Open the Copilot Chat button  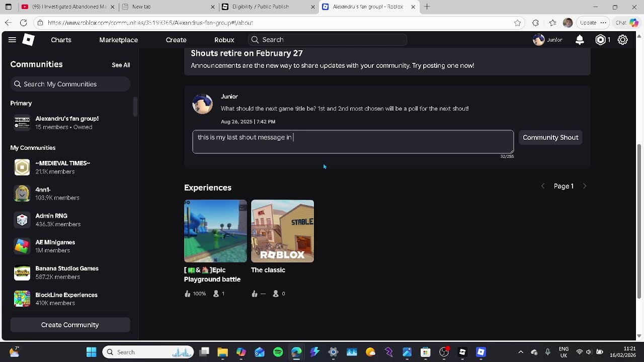tap(627, 23)
